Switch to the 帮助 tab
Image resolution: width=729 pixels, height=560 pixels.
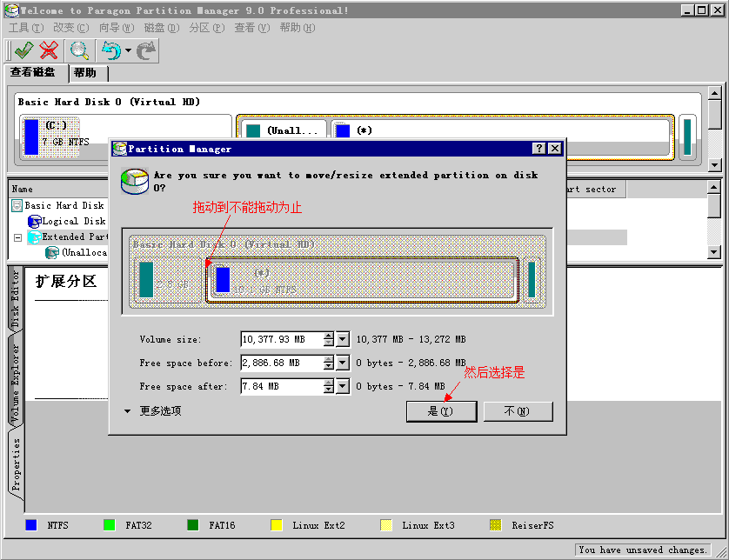click(85, 73)
